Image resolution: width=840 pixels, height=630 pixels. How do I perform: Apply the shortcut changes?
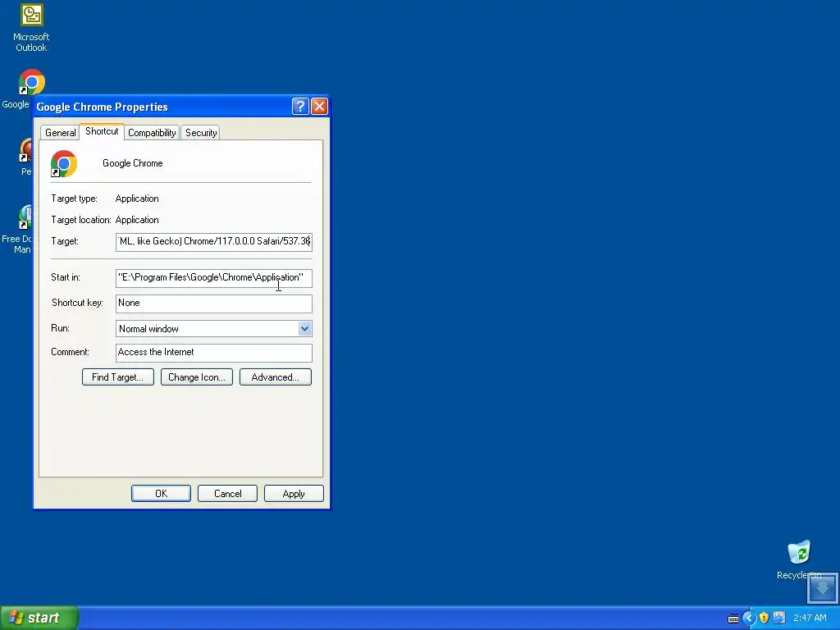pyautogui.click(x=294, y=493)
